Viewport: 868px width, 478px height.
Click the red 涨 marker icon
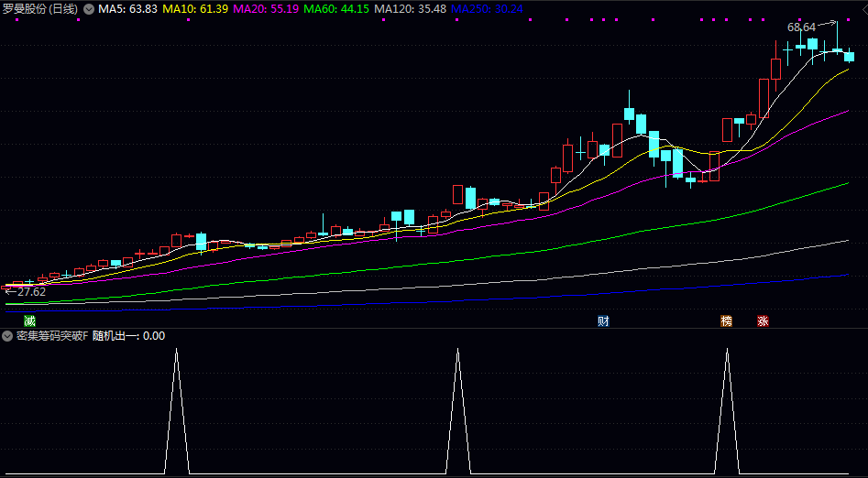(763, 321)
